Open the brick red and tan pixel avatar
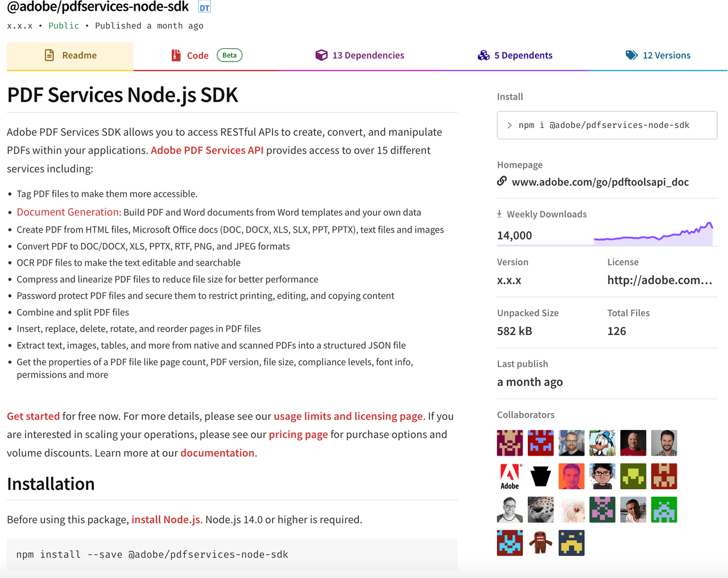The width and height of the screenshot is (728, 578). (x=664, y=477)
